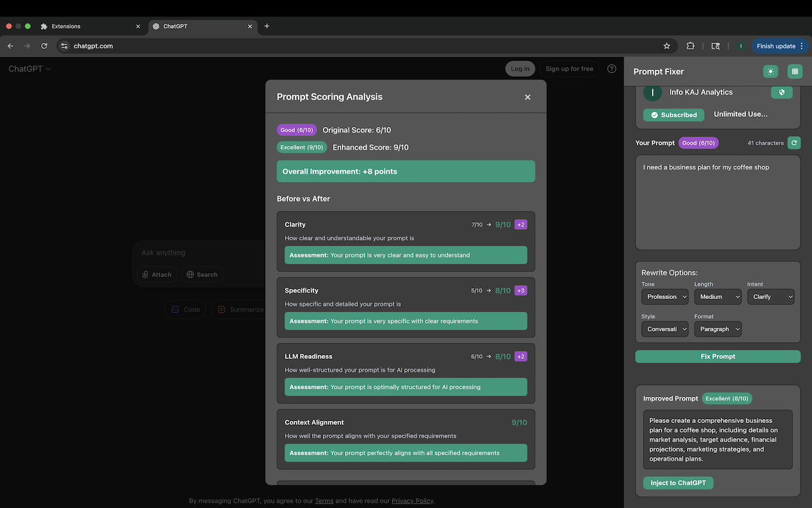This screenshot has height=508, width=812.
Task: Click the refresh icon beside 41 characters
Action: [794, 143]
